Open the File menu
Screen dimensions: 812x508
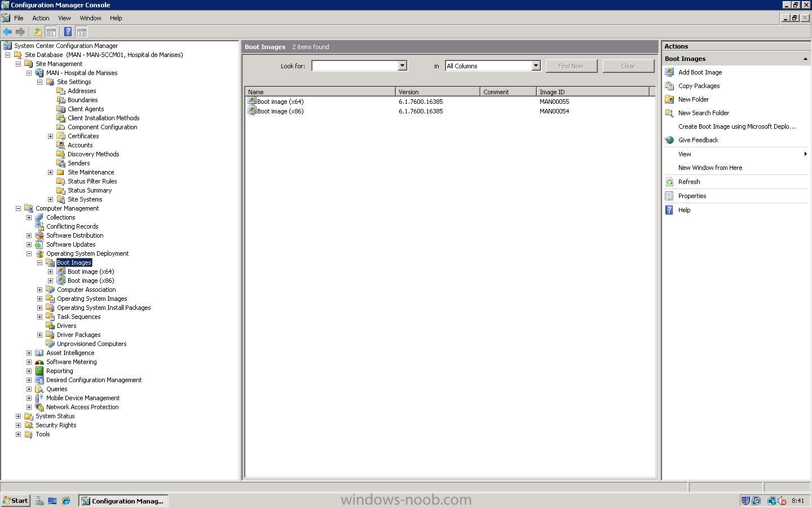(x=19, y=18)
